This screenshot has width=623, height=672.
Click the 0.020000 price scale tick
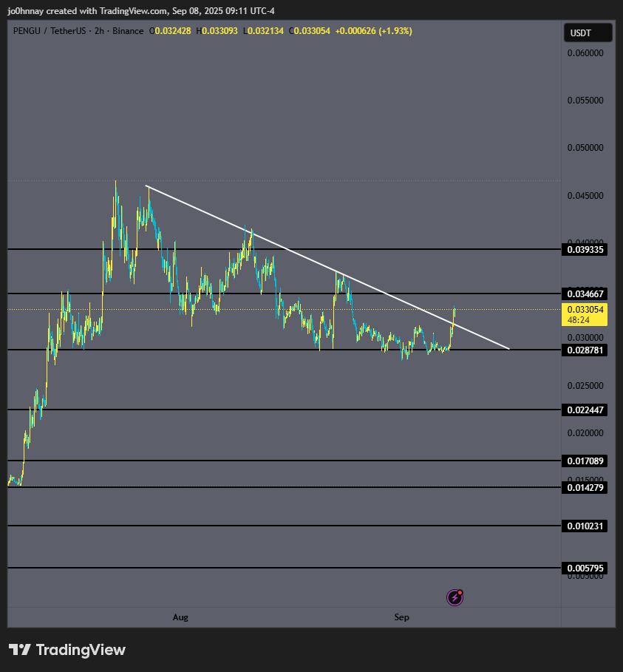click(585, 433)
